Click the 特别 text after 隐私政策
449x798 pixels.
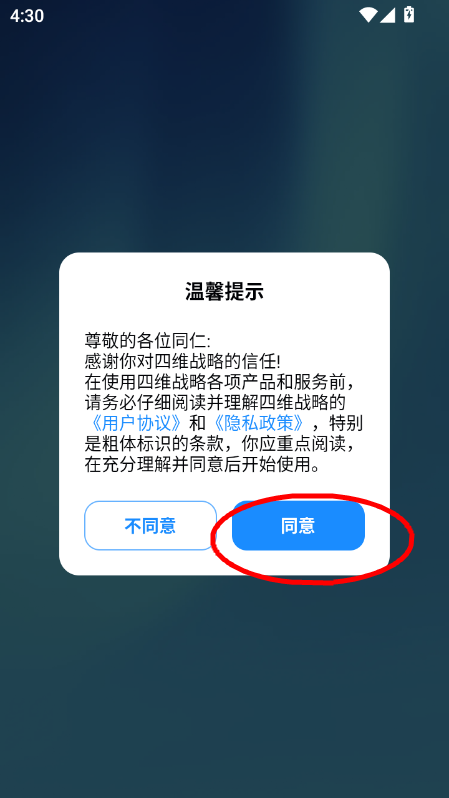pos(346,423)
